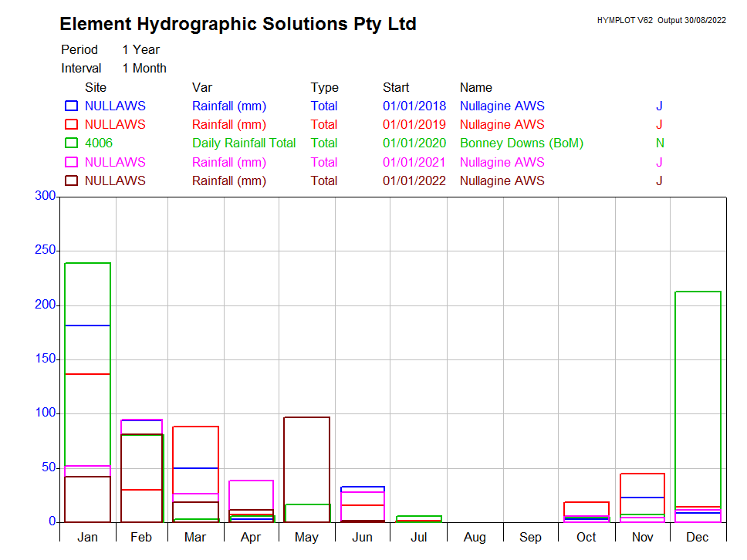The image size is (747, 560).
Task: Click the dark red 2022 NULLAWS legend square
Action: tap(71, 180)
